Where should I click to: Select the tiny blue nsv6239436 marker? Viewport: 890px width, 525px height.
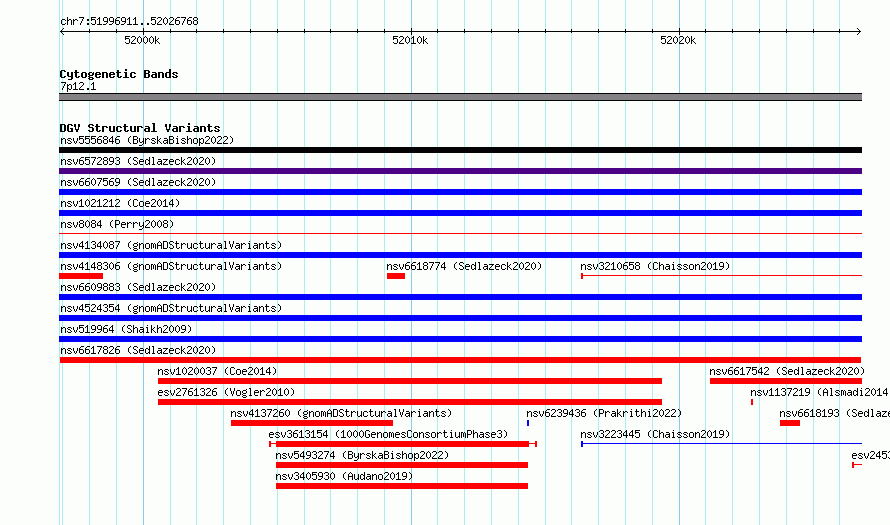click(528, 423)
